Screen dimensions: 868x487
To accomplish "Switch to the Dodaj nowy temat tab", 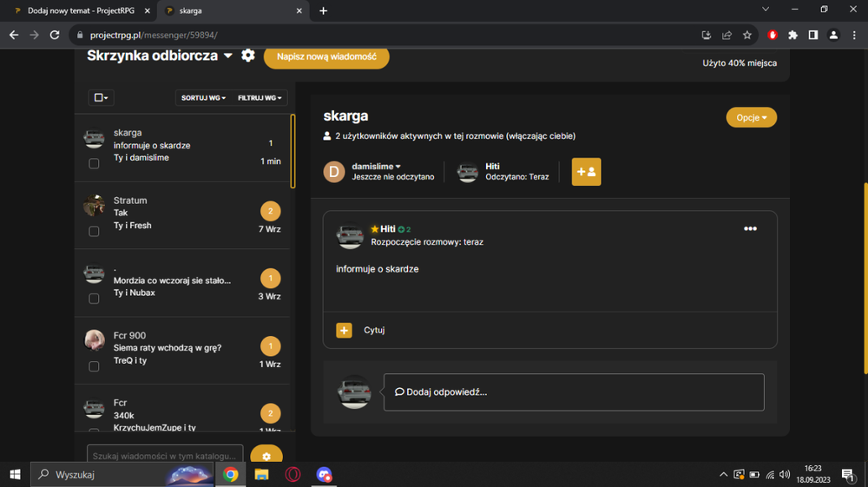I will coord(81,10).
